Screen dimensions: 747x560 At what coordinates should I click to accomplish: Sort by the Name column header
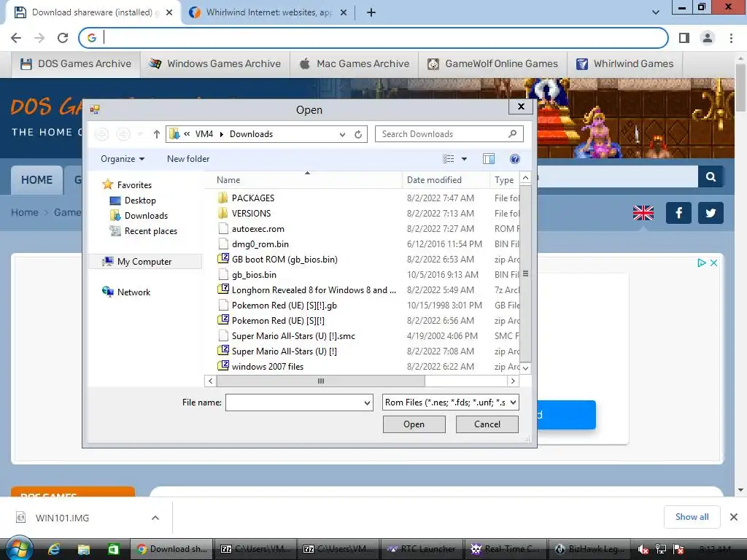tap(228, 180)
